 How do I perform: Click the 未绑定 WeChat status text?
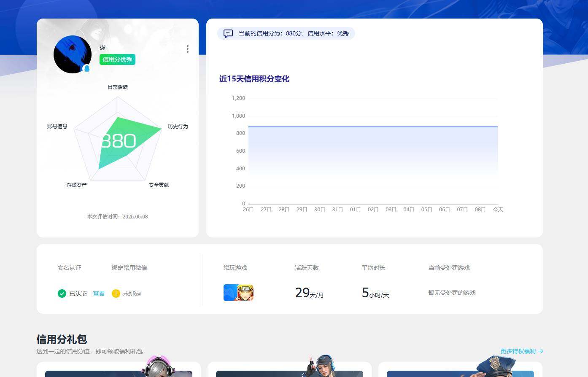tap(132, 294)
